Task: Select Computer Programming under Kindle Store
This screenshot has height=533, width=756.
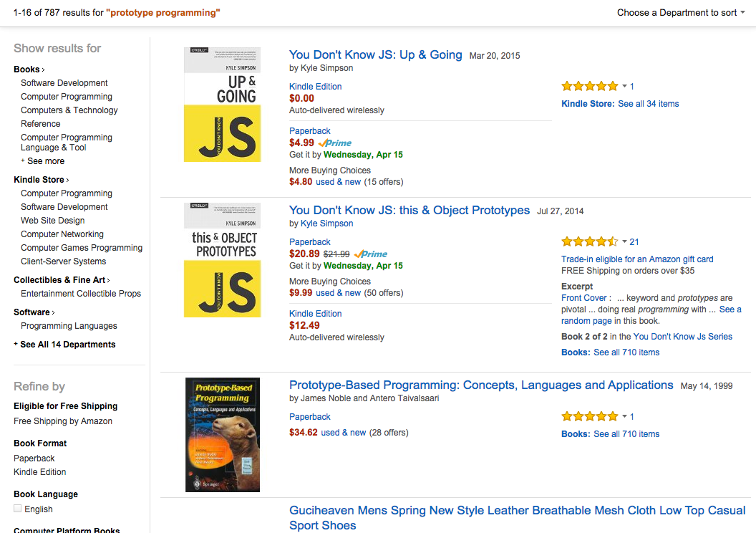Action: [x=67, y=193]
